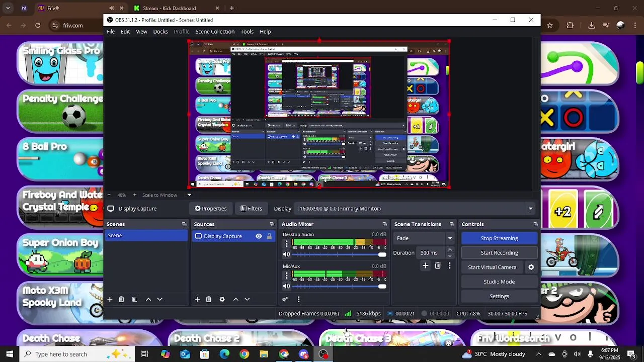Mute the Friv browser tab audio
644x362 pixels.
click(112, 8)
